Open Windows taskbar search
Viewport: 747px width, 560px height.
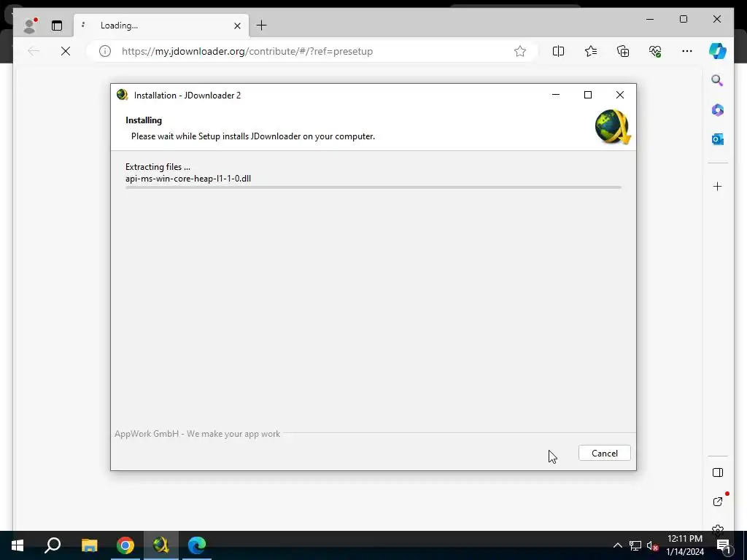(53, 545)
